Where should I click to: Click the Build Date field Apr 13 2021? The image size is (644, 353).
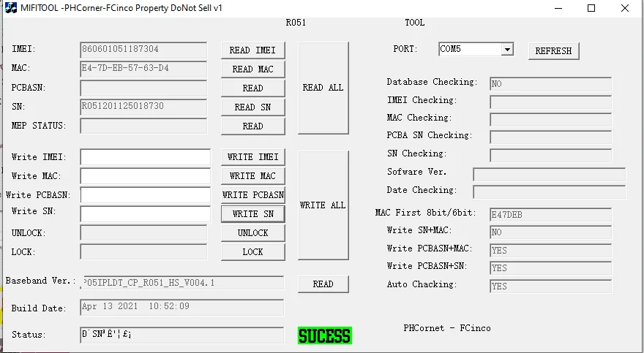(x=182, y=308)
